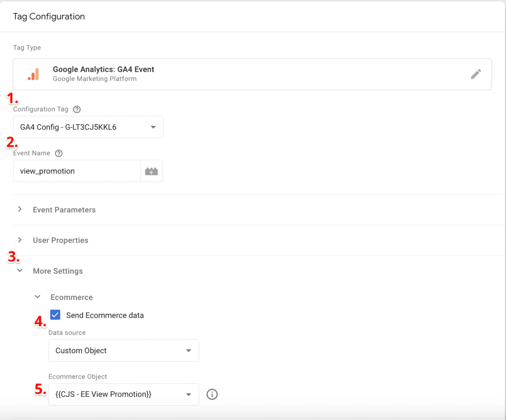Expand User Properties using its chevron arrow
The height and width of the screenshot is (420, 506).
pos(20,240)
